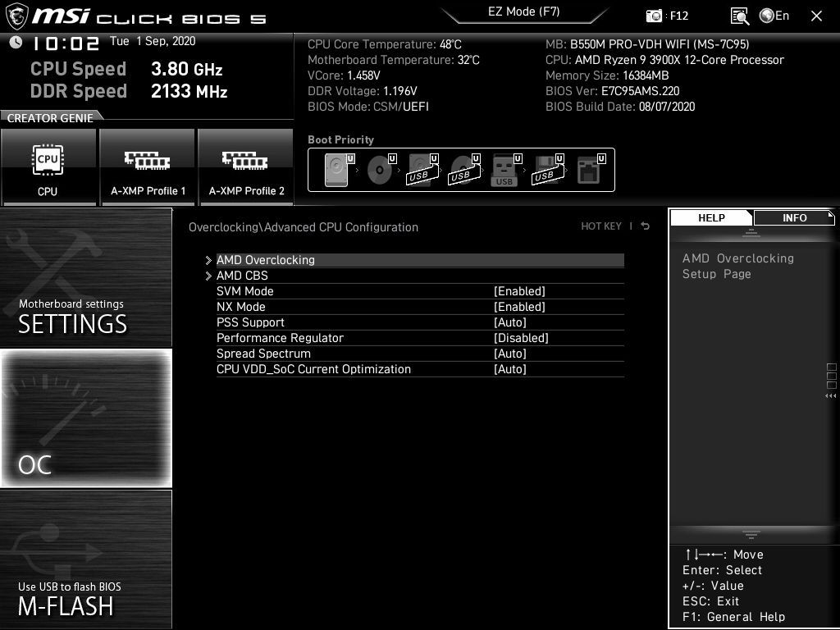Select Spread Spectrum setting label
The height and width of the screenshot is (630, 840).
[263, 353]
